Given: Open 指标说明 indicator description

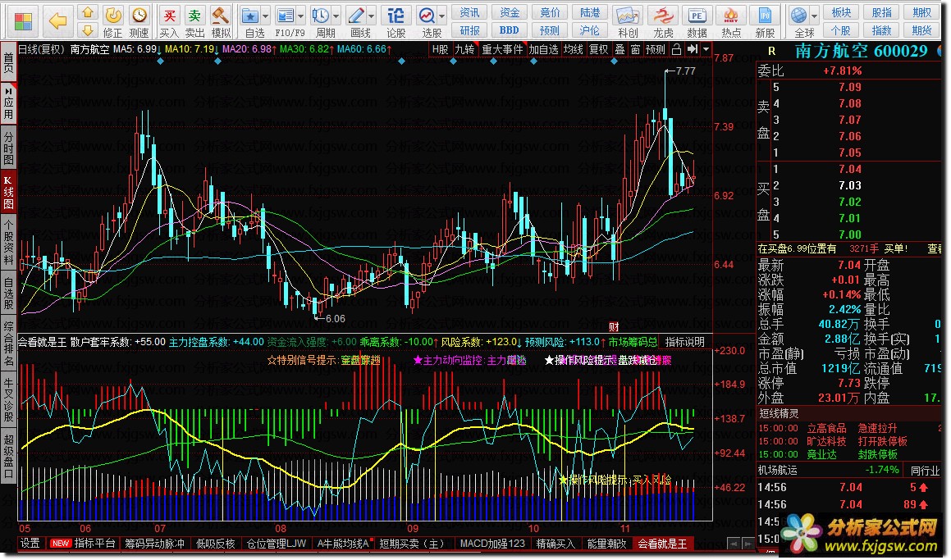Looking at the screenshot, I should coord(685,342).
